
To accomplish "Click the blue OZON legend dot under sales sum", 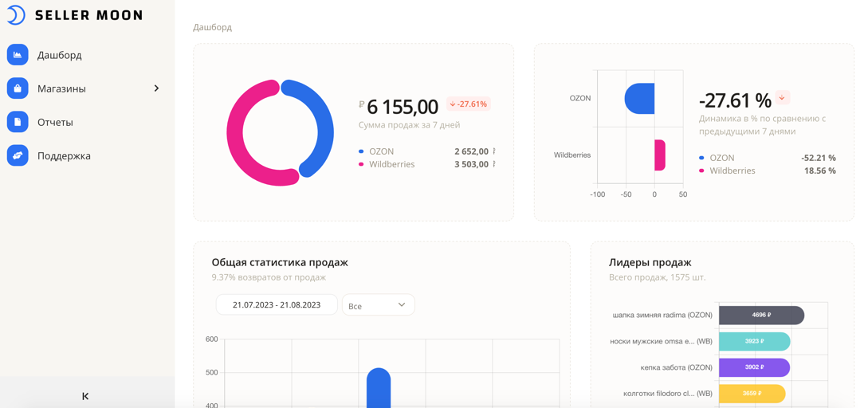I will [x=362, y=151].
